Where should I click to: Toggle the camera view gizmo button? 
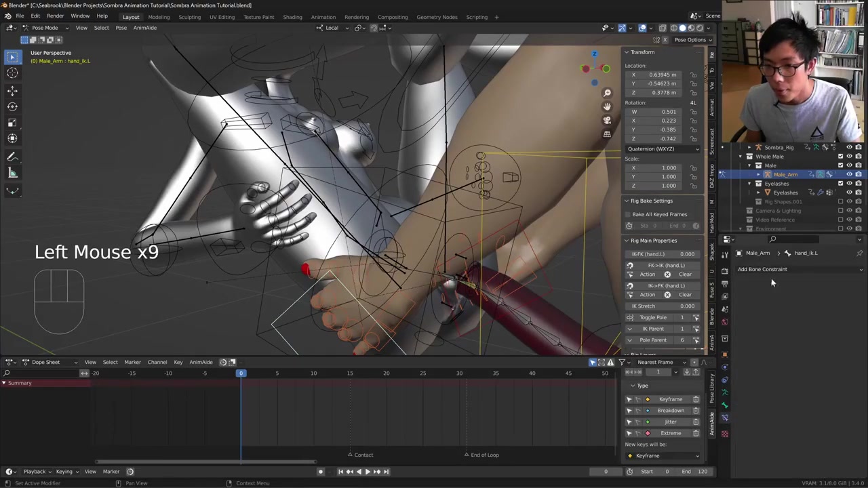pyautogui.click(x=607, y=120)
